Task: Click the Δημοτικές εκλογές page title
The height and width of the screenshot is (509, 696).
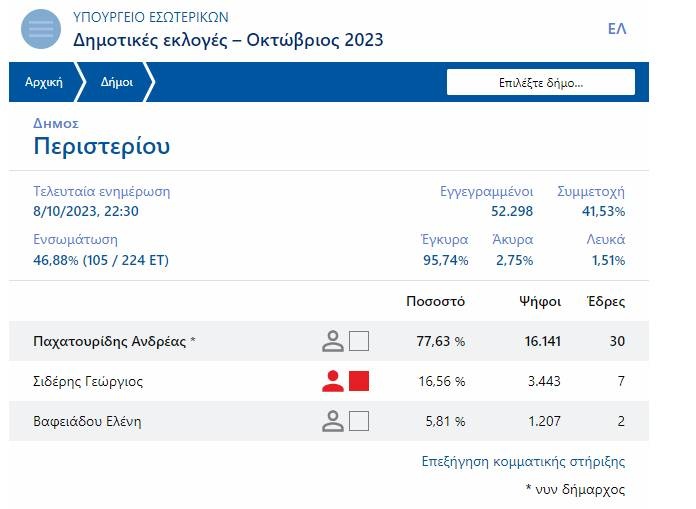Action: (x=228, y=40)
